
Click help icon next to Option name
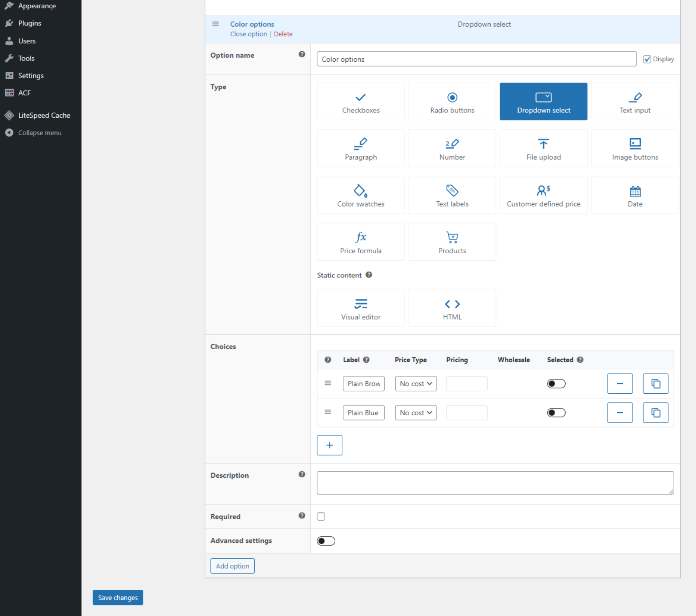(x=302, y=54)
